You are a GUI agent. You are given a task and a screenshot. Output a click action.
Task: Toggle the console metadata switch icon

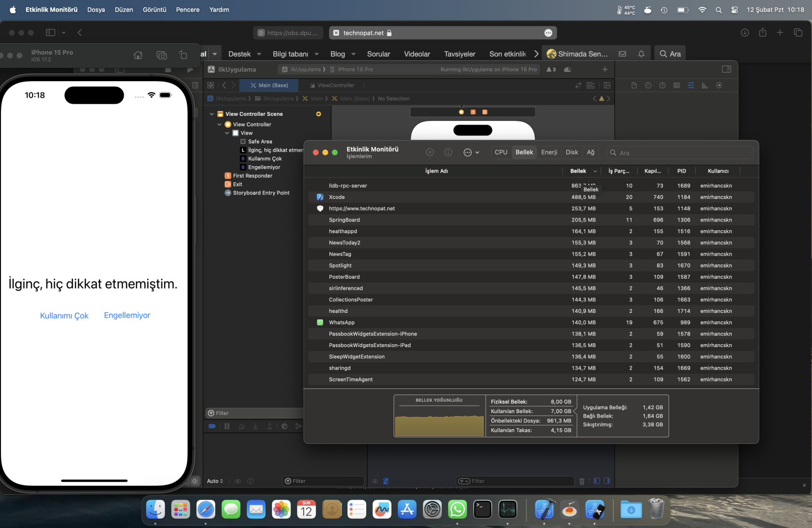point(386,481)
